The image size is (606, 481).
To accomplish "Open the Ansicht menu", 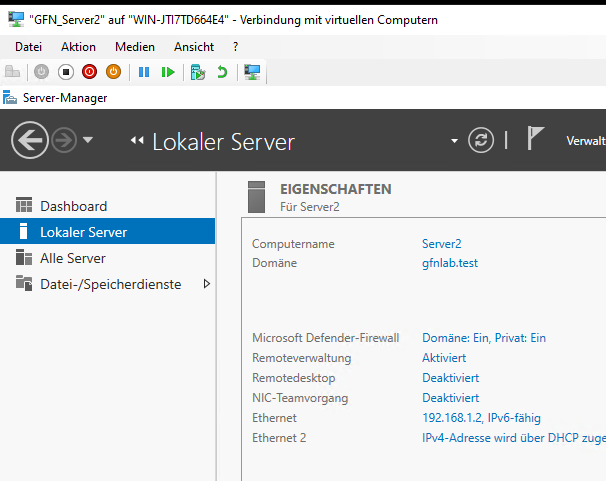I will [194, 47].
